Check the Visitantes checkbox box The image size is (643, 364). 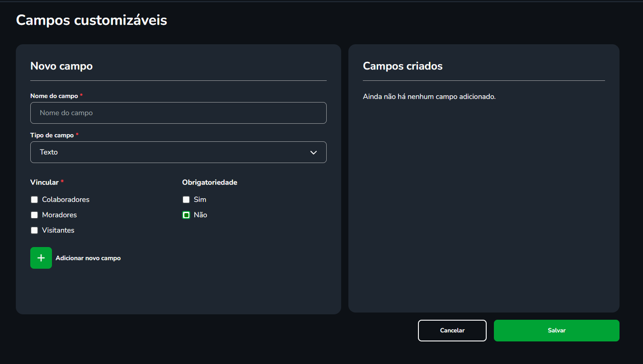tap(34, 230)
